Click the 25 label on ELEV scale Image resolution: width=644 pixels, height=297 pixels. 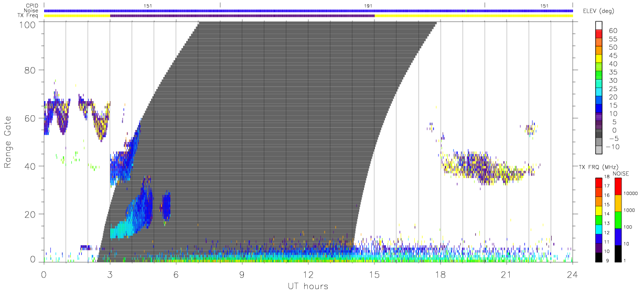point(613,89)
